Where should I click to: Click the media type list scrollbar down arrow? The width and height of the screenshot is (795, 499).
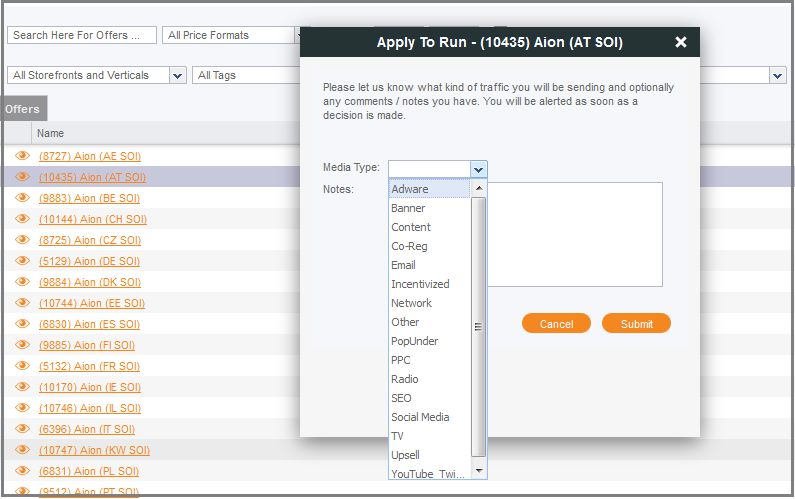click(x=478, y=470)
